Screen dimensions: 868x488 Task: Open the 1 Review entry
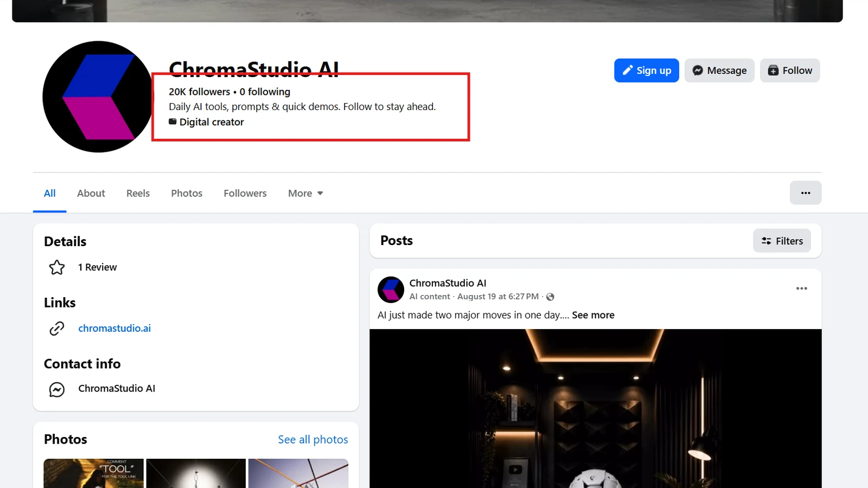(98, 267)
